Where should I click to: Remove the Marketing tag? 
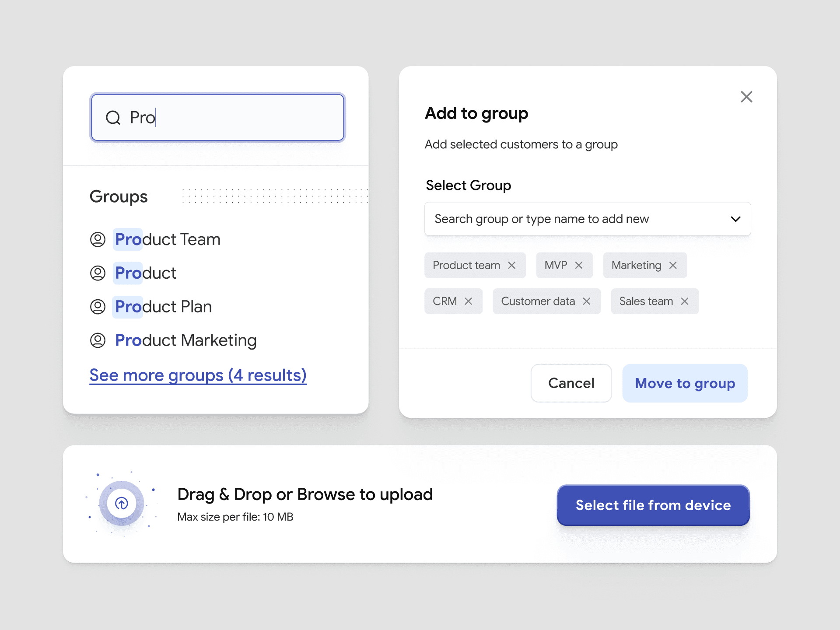pos(673,265)
